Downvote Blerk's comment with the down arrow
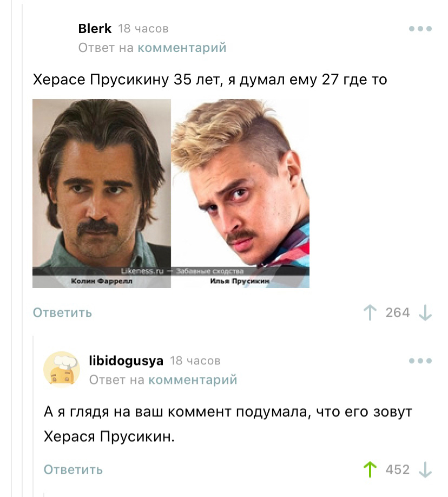Image resolution: width=448 pixels, height=497 pixels. point(425,313)
